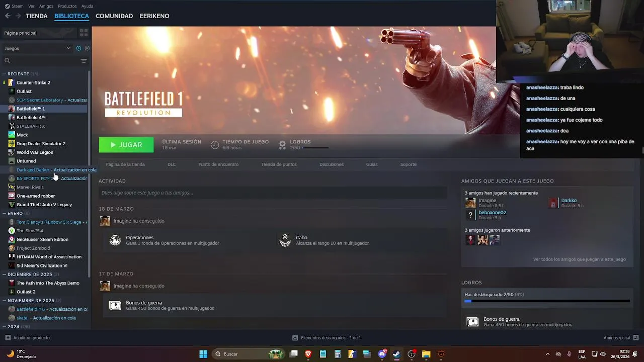Toggle sort by recent activity clock icon
The width and height of the screenshot is (644, 362).
(x=78, y=48)
